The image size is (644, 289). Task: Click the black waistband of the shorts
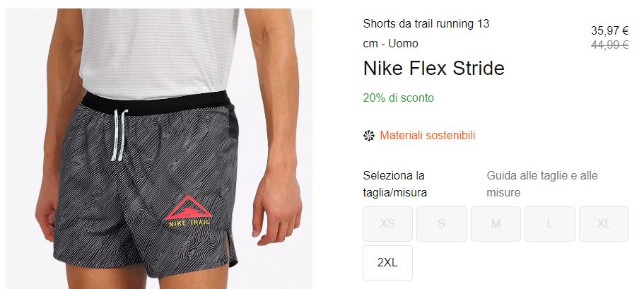(156, 103)
